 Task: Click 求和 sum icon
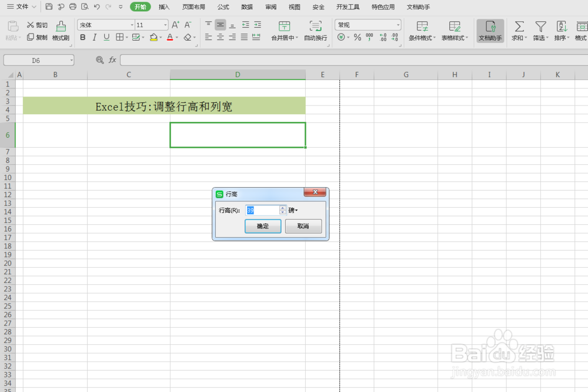point(519,31)
